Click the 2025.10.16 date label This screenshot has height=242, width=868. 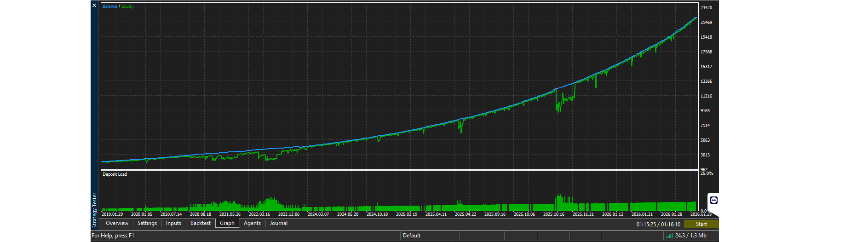tap(554, 214)
